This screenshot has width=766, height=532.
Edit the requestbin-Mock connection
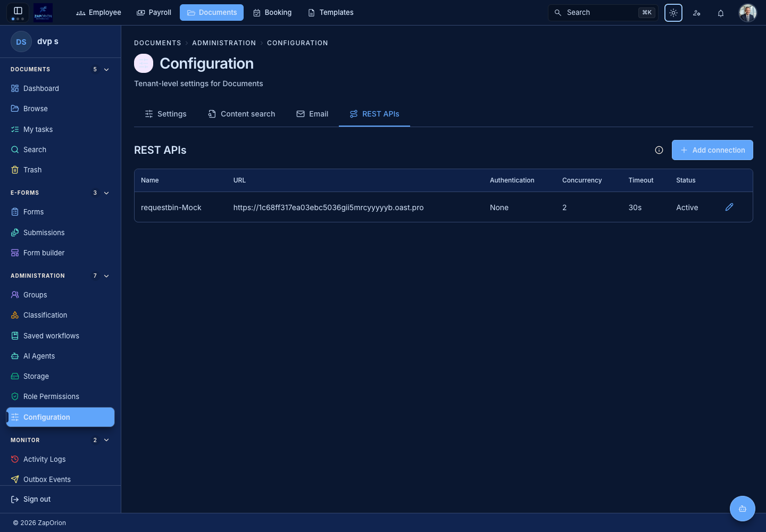(729, 207)
